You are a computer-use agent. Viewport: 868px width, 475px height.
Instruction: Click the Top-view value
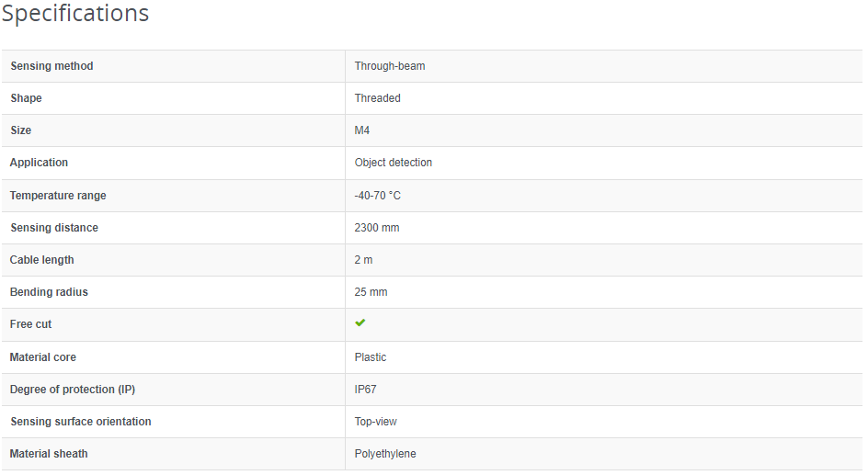[x=376, y=422]
